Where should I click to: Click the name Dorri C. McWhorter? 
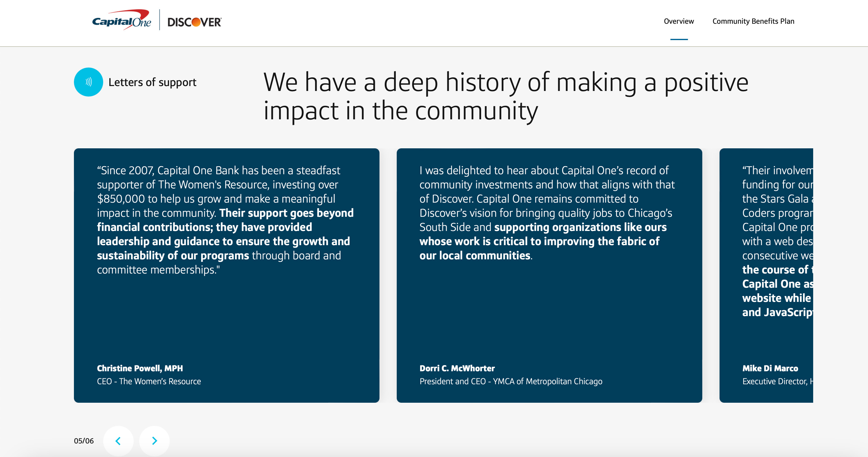click(457, 368)
